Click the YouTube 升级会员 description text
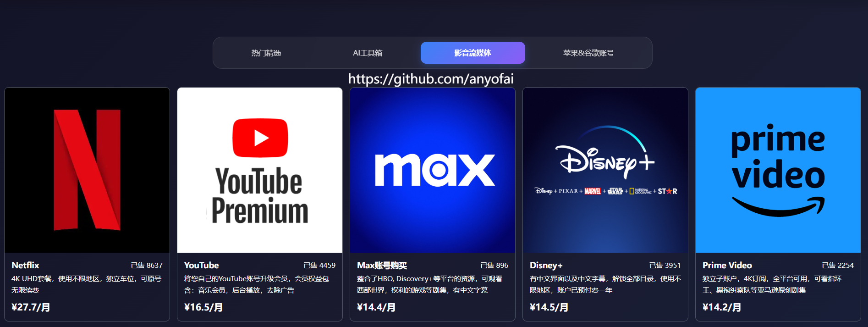Screen dimensions: 868x327 point(257,284)
